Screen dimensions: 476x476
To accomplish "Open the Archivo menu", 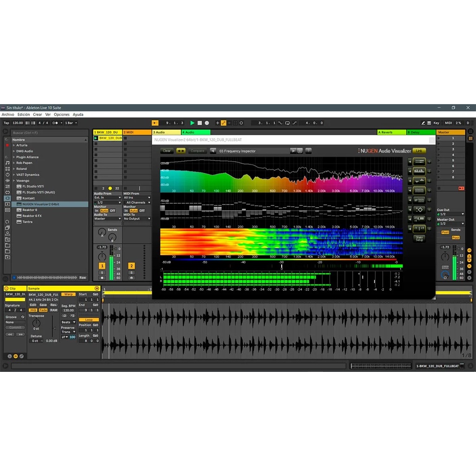I will click(x=8, y=114).
